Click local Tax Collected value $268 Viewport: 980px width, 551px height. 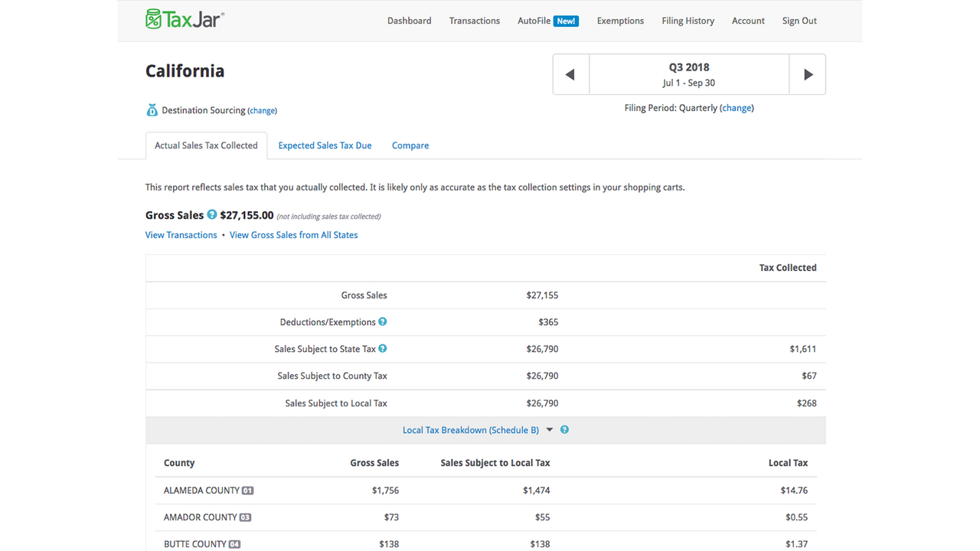(807, 403)
